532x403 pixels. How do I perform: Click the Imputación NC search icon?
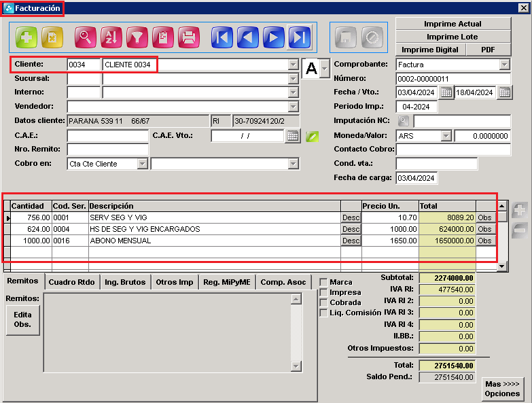[404, 121]
